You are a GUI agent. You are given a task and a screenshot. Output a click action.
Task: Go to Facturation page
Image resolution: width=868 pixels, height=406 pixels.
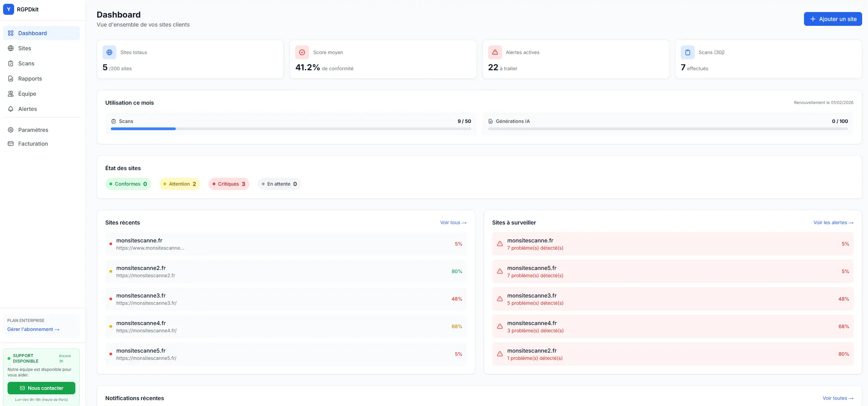coord(41,144)
